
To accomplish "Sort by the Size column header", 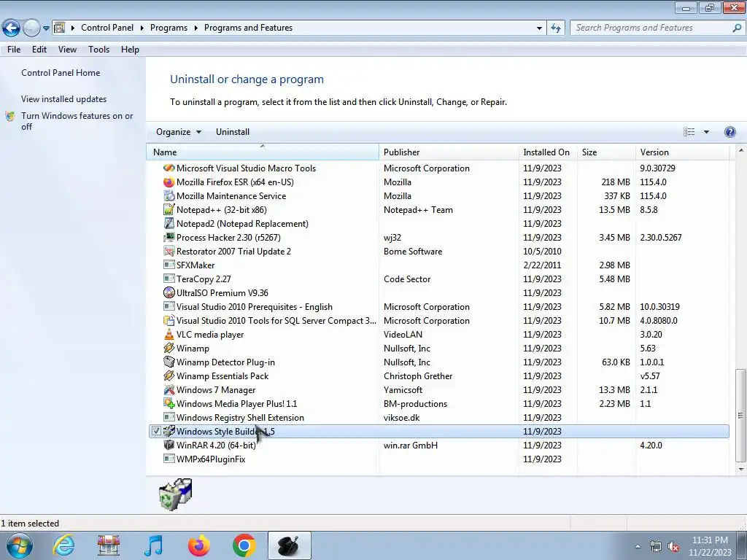I will [x=606, y=152].
